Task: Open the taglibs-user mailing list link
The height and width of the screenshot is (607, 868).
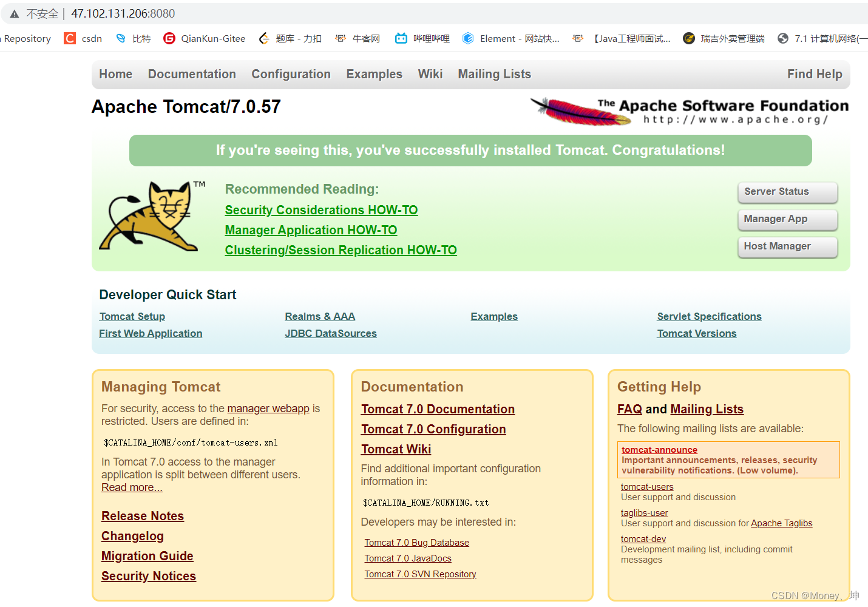Action: coord(644,513)
